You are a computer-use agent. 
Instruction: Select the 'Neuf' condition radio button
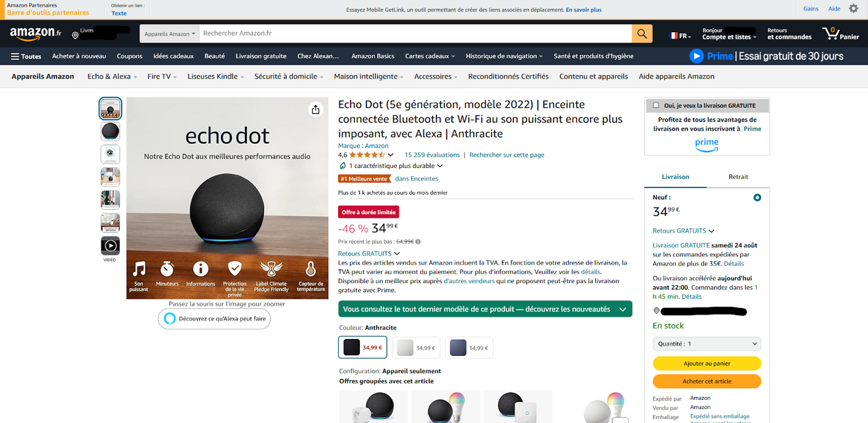click(757, 197)
